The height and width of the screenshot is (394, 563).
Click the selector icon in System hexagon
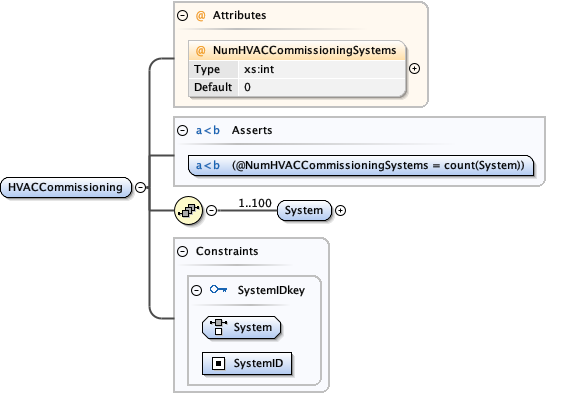coord(218,327)
